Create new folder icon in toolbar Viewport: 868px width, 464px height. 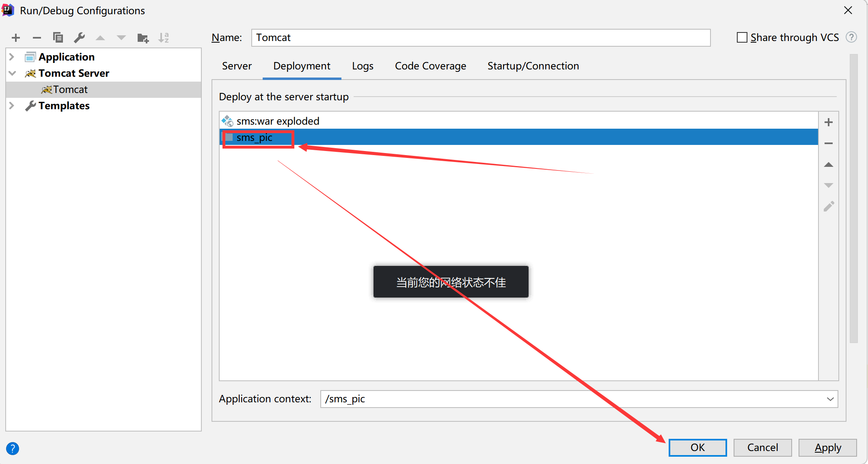(x=143, y=38)
